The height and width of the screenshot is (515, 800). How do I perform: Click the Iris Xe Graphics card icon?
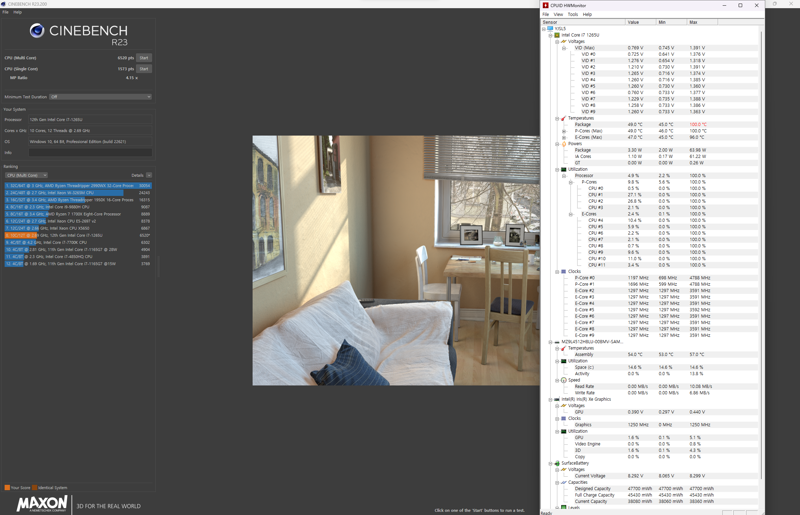(x=557, y=399)
